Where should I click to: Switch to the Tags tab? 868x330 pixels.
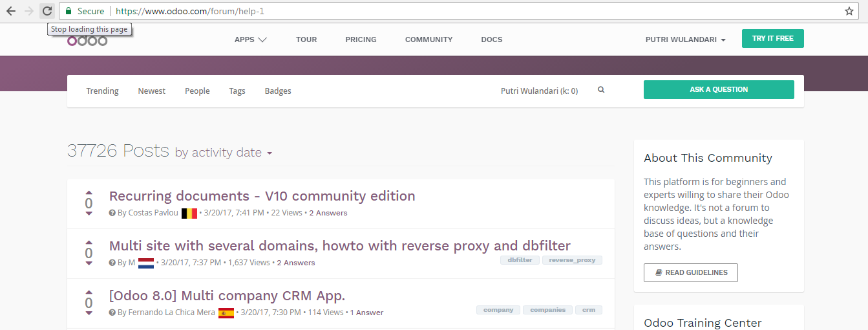(x=237, y=91)
